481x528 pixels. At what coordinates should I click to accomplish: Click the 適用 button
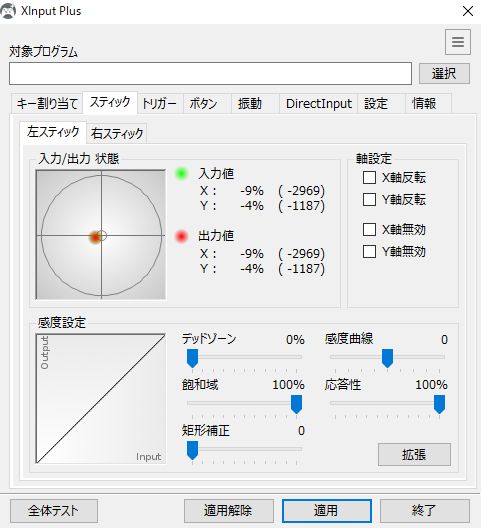tap(327, 510)
